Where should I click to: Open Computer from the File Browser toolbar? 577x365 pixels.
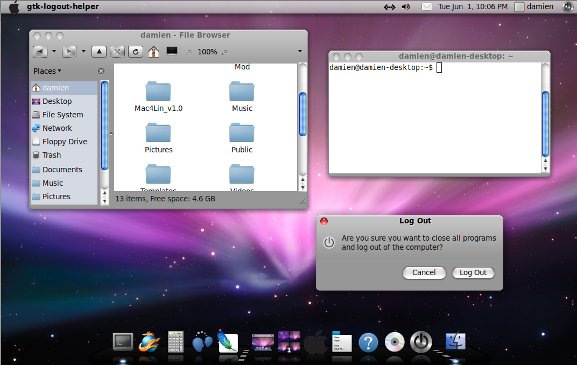tap(172, 51)
